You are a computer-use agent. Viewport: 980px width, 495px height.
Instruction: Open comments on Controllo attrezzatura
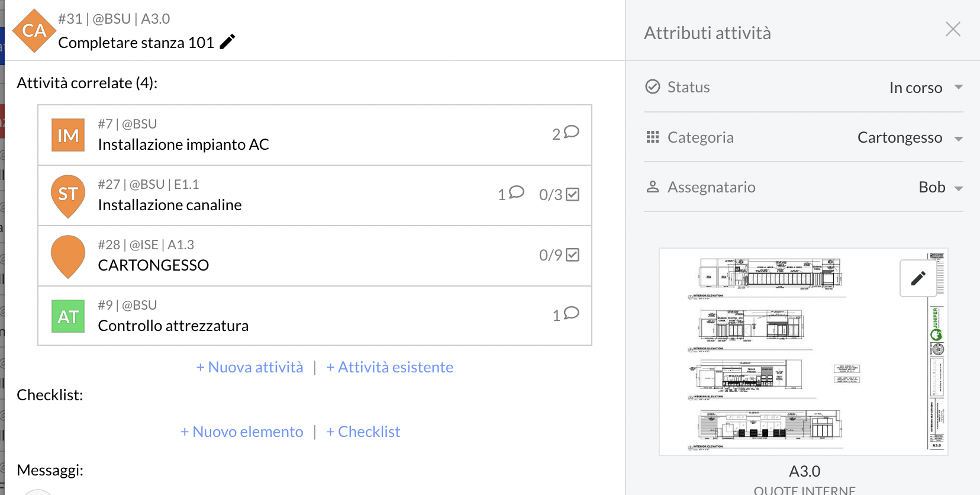click(566, 314)
